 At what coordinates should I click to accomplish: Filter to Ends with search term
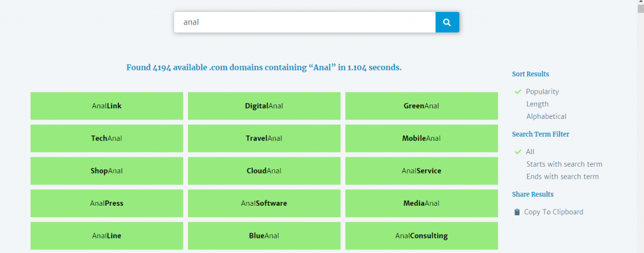click(x=562, y=177)
